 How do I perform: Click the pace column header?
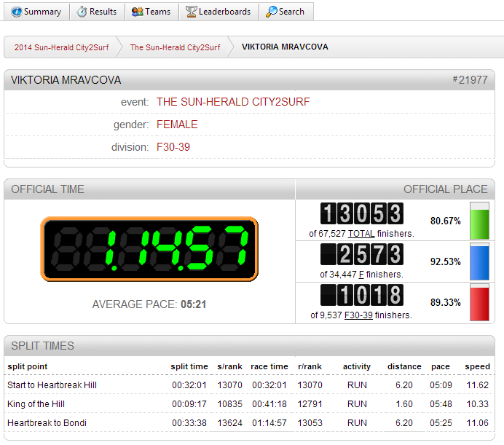pyautogui.click(x=440, y=366)
